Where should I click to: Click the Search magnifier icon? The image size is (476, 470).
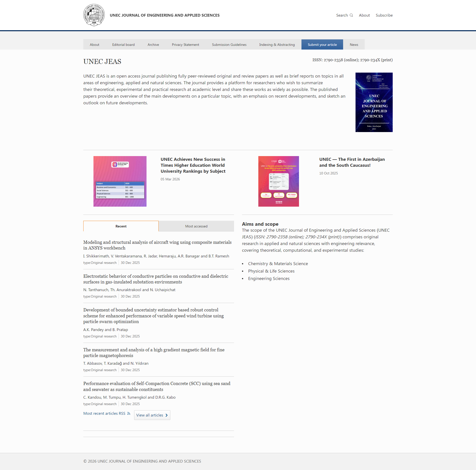(x=351, y=15)
